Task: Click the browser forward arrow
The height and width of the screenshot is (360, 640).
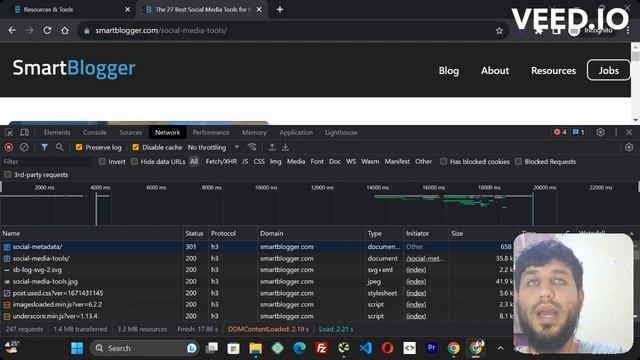Action: (x=29, y=30)
